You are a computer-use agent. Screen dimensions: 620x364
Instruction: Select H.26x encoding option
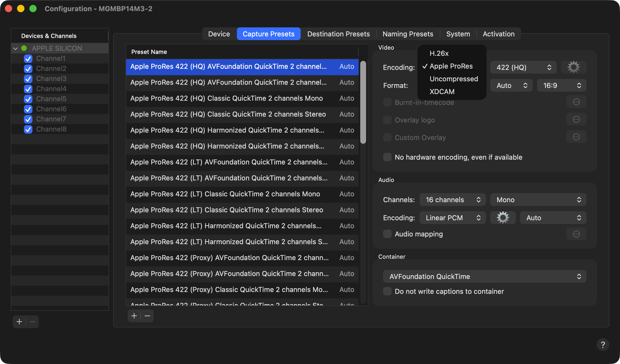[439, 53]
